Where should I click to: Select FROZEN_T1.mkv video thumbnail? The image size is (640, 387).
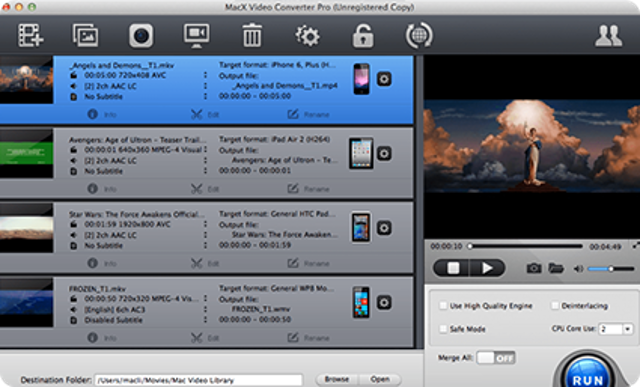[x=27, y=303]
